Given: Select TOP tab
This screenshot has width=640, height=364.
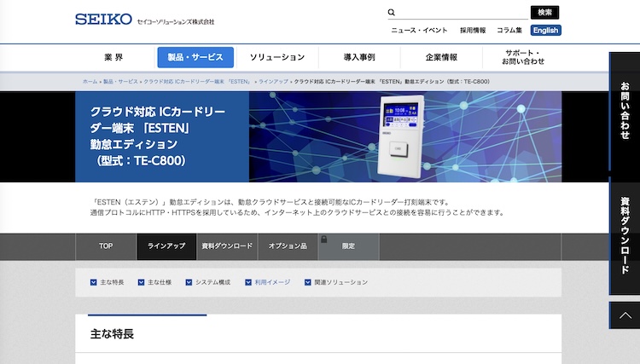Looking at the screenshot, I should tap(106, 246).
